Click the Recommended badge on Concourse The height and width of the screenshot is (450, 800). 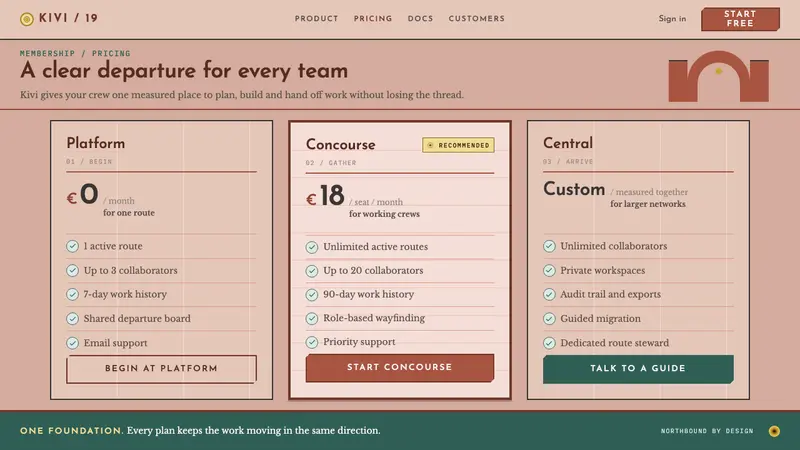(458, 145)
